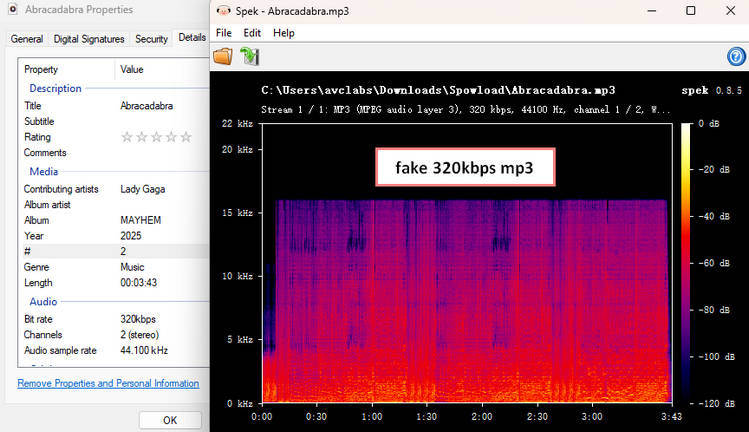Click the Spek app icon in title bar
This screenshot has width=749, height=432.
[x=223, y=11]
